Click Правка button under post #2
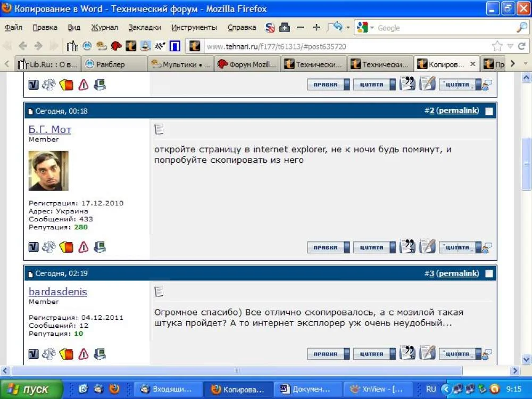 coord(328,247)
